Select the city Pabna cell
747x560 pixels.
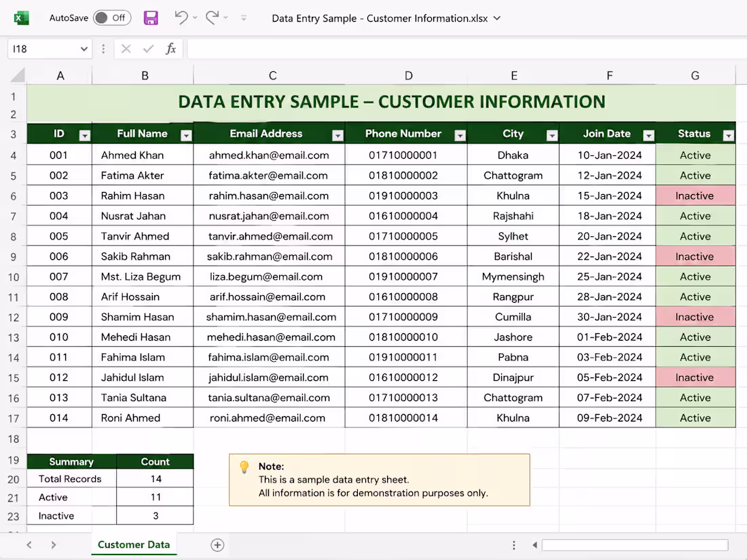point(513,357)
